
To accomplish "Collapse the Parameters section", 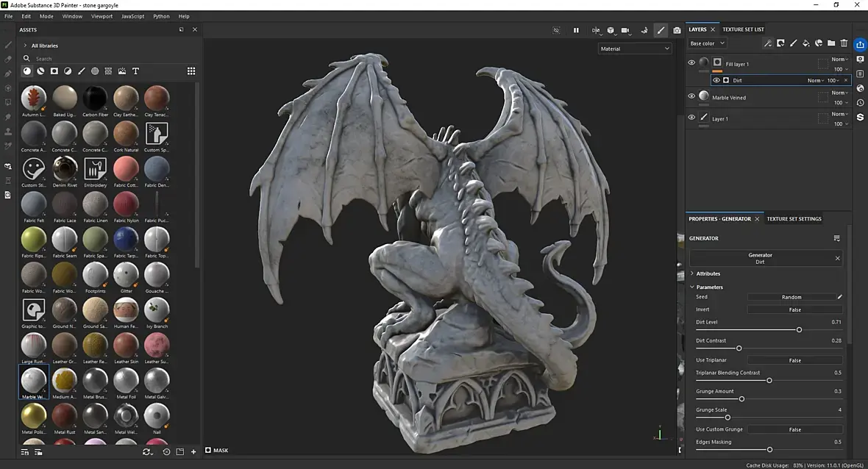I will 692,287.
